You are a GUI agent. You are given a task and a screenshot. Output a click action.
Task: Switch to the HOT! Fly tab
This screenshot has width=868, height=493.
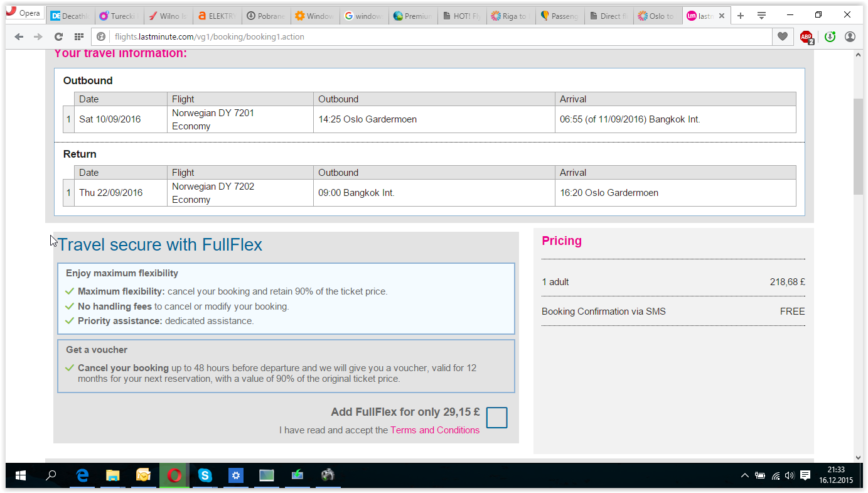461,16
